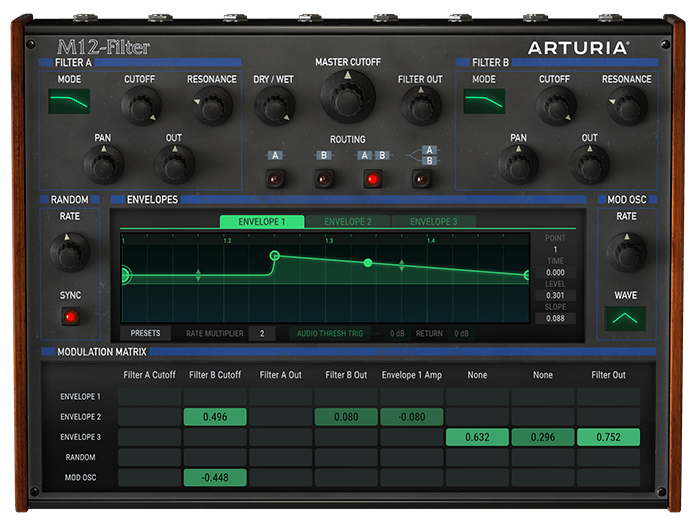Click the Mod Osc Rate knob
The height and width of the screenshot is (523, 698).
point(626,252)
